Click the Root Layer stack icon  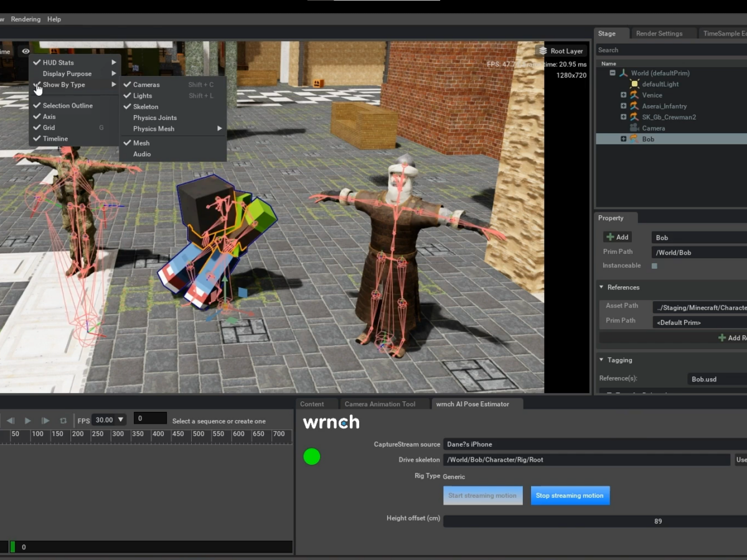pos(542,51)
